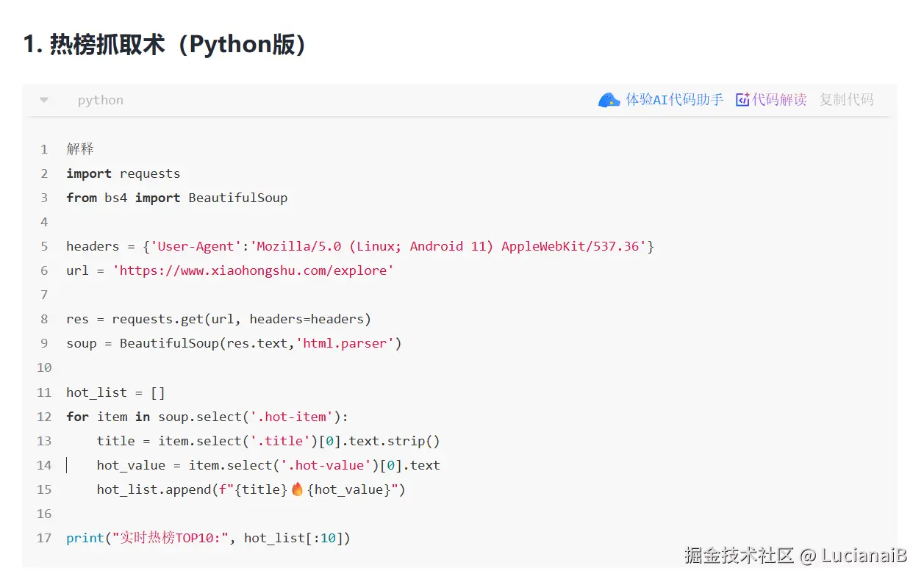Click the 代码解读 text button
This screenshot has width=924, height=582.
click(x=779, y=100)
